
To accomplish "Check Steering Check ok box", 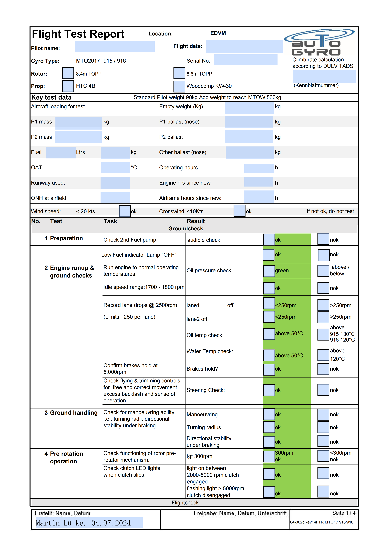I will pos(269,390).
